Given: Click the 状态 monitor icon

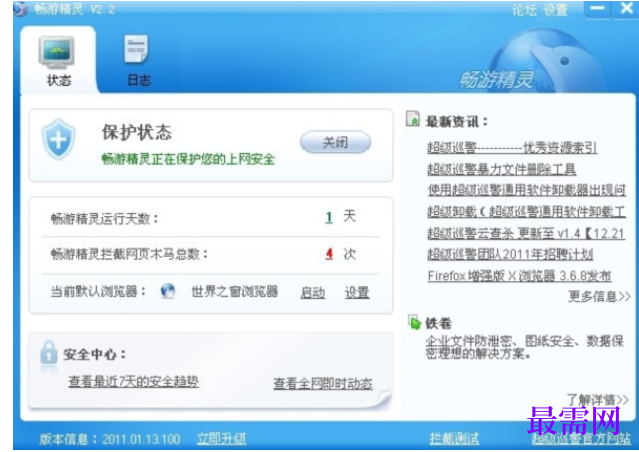Looking at the screenshot, I should [x=57, y=52].
